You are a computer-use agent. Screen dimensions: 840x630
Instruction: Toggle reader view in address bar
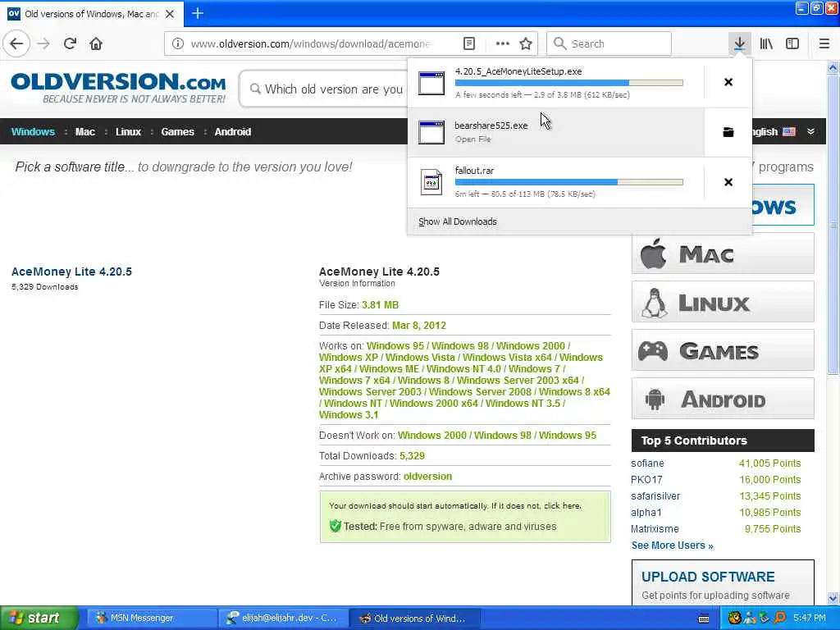(x=468, y=43)
